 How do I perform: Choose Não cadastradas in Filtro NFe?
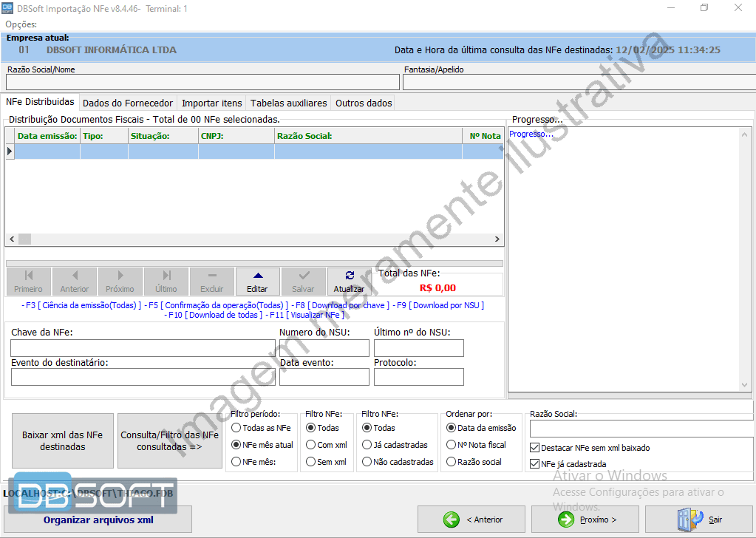tap(367, 463)
